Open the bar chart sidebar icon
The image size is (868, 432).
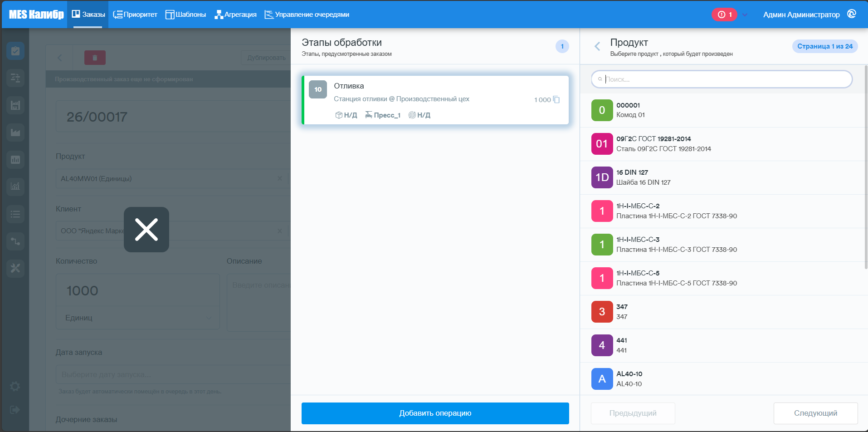click(15, 160)
